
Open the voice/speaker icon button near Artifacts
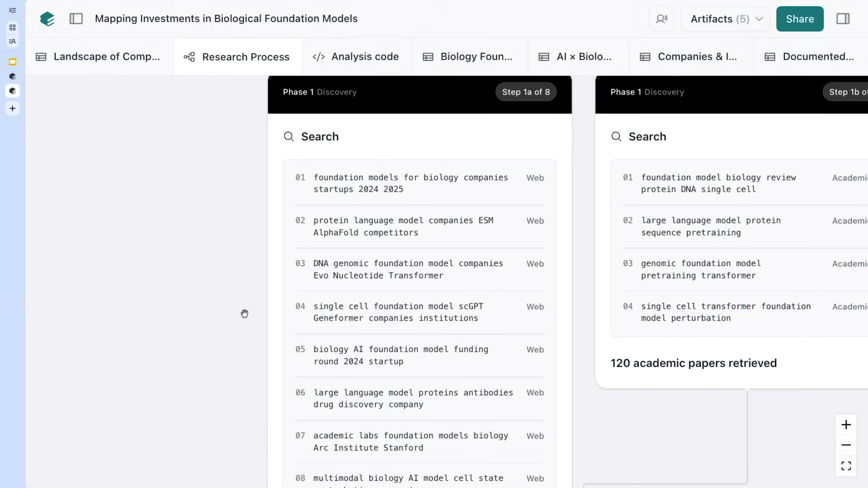point(661,19)
